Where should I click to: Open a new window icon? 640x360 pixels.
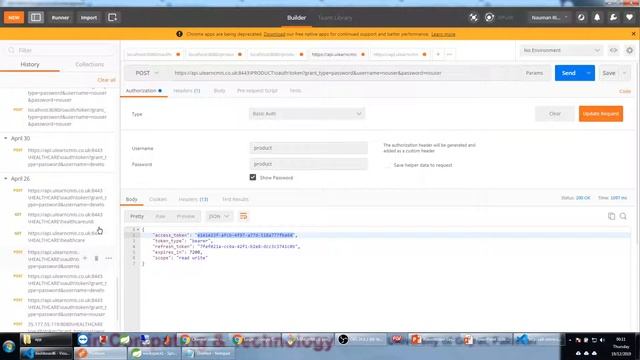click(x=112, y=18)
